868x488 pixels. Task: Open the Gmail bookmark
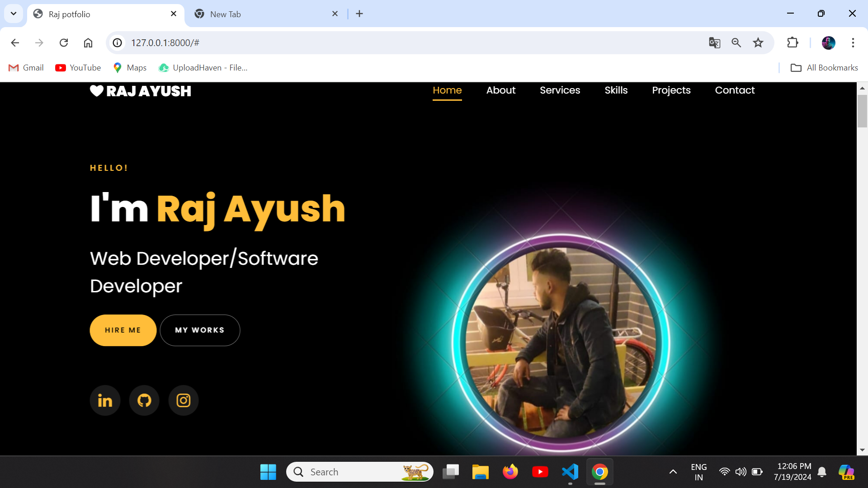coord(26,68)
